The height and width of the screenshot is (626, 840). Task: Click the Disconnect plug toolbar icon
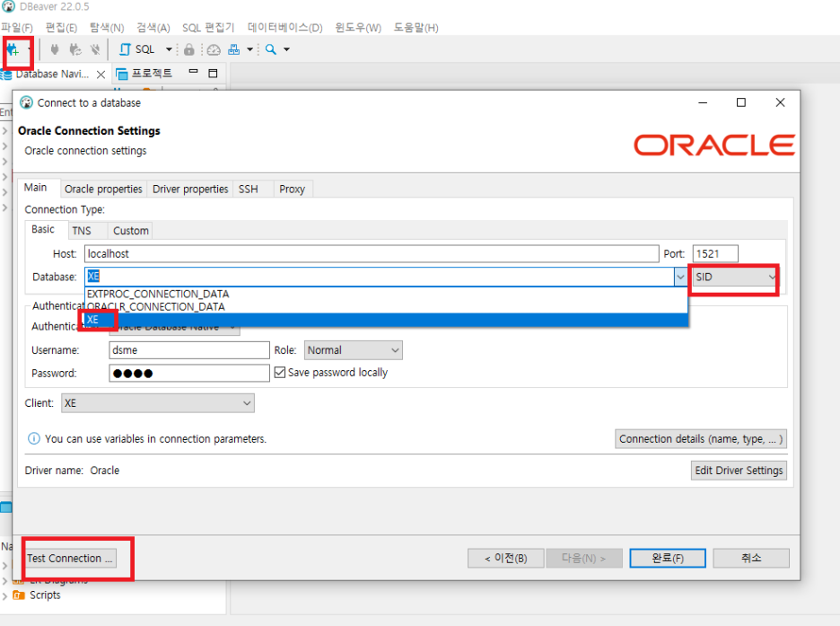[x=95, y=49]
